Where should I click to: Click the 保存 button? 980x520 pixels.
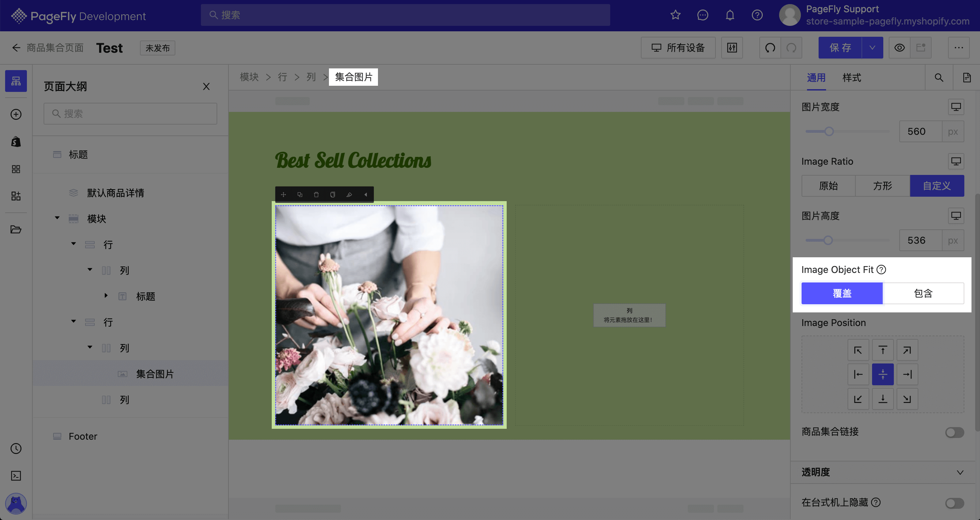tap(840, 48)
